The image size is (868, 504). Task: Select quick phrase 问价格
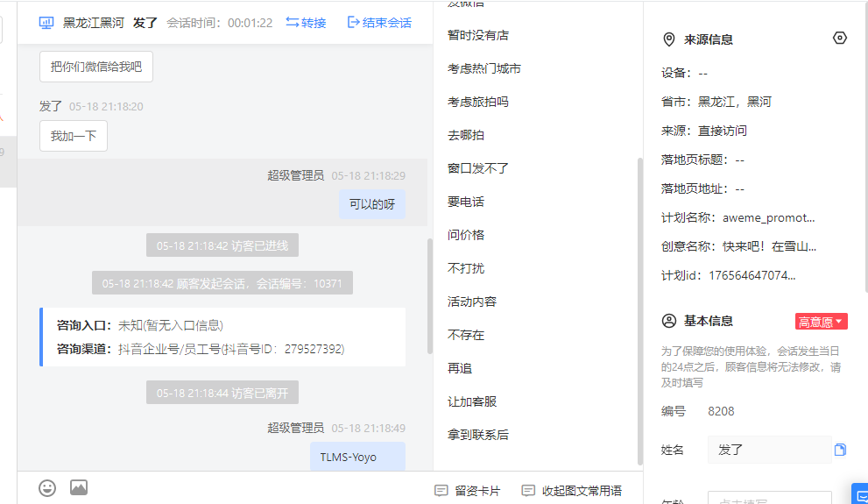466,235
